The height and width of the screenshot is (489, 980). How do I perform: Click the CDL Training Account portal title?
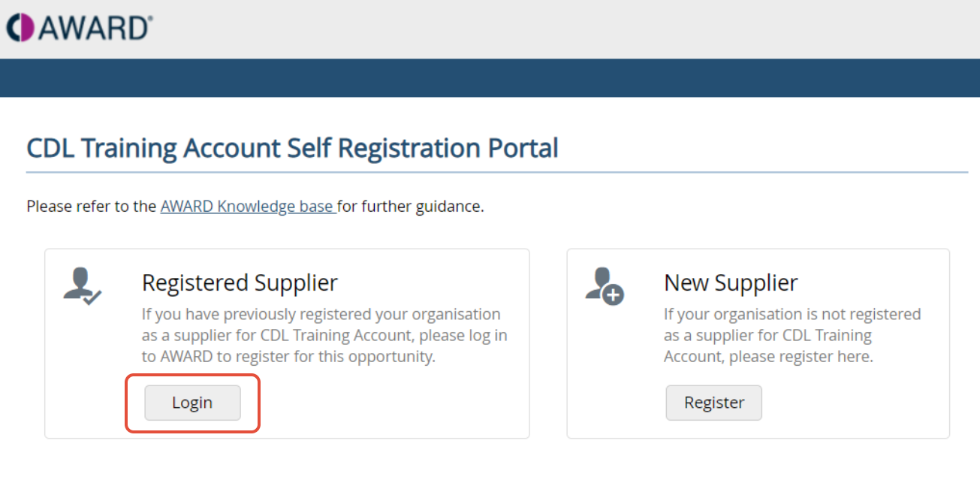[292, 148]
